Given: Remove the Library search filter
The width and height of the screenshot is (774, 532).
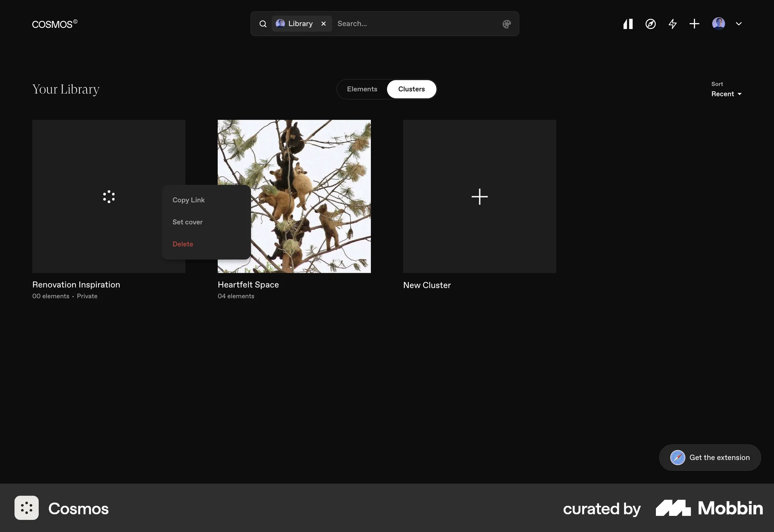Looking at the screenshot, I should click(324, 24).
